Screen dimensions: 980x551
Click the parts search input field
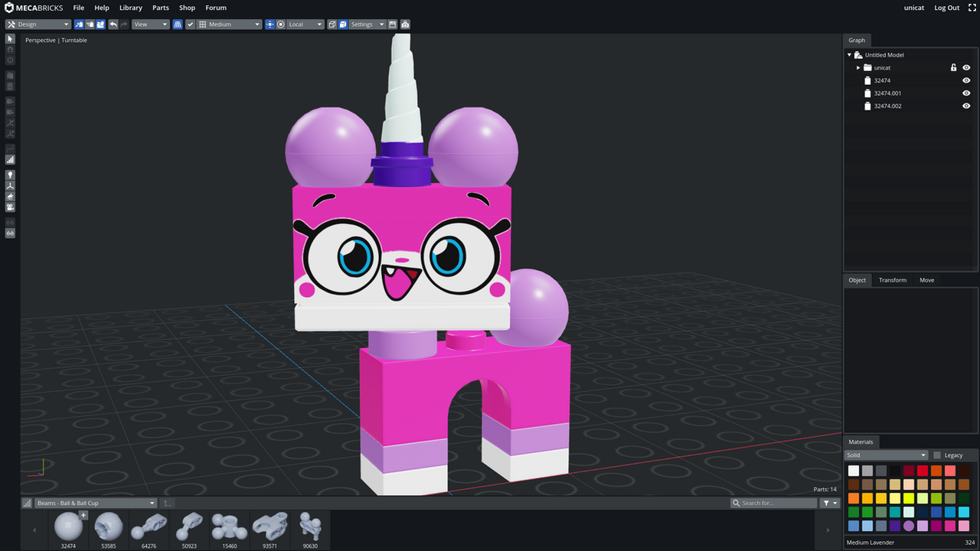click(773, 503)
